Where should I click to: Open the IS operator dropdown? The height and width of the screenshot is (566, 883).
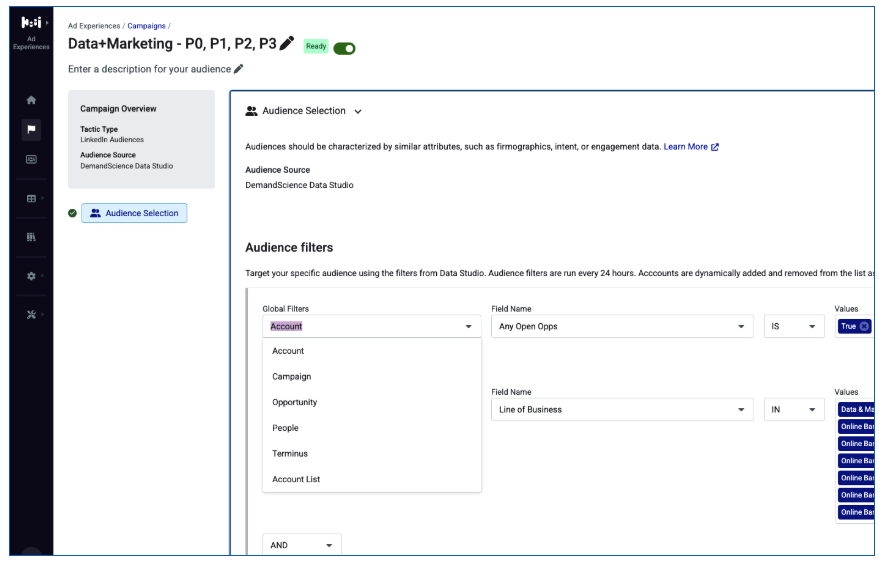click(793, 326)
